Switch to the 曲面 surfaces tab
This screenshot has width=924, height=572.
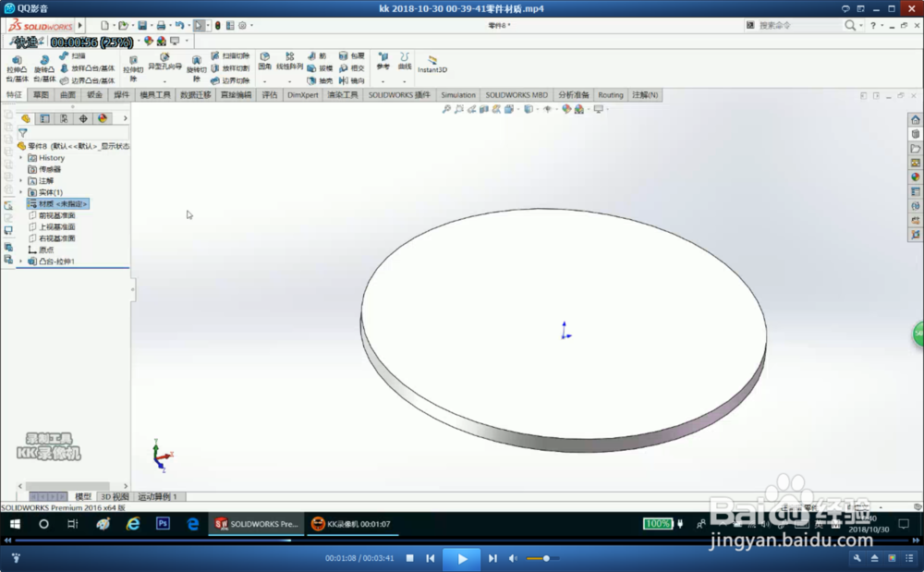67,95
